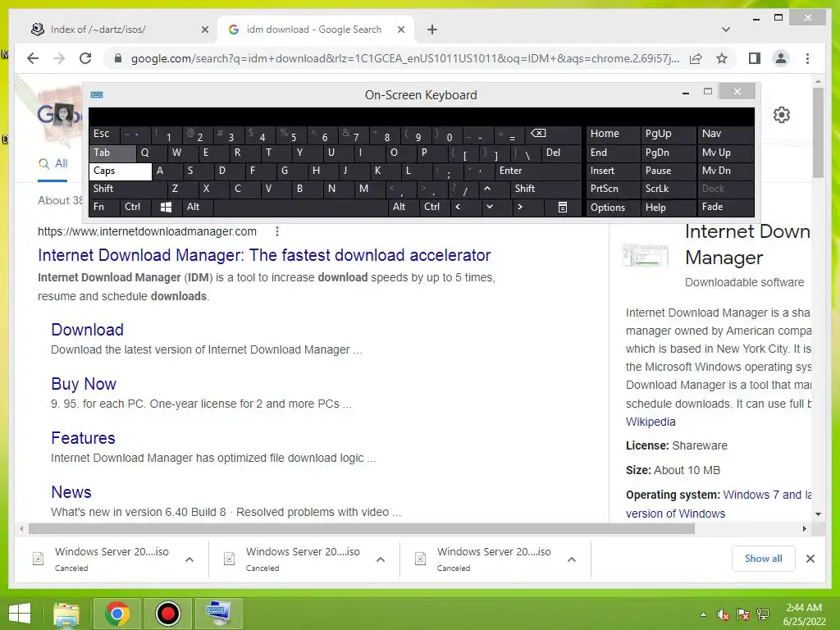Show hidden tray icons arrow
This screenshot has height=630, width=840.
point(703,614)
